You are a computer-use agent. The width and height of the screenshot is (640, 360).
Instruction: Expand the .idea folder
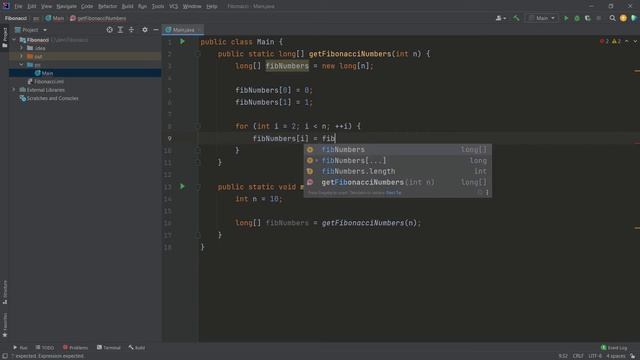[22, 48]
